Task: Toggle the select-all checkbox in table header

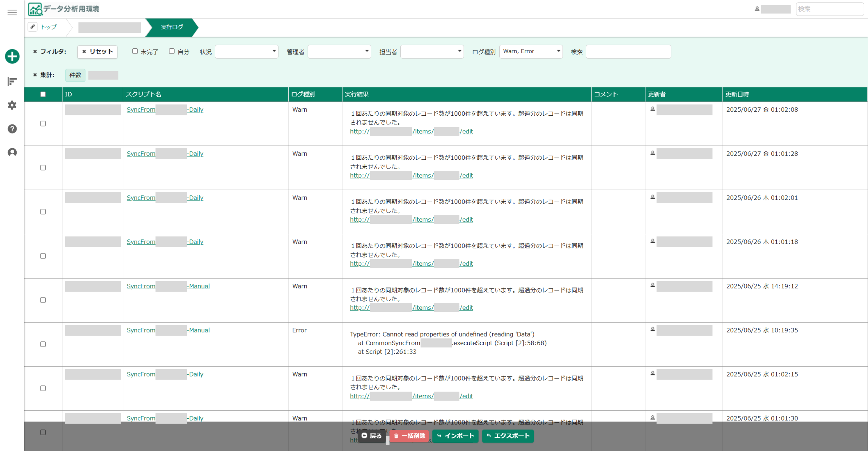Action: point(43,94)
